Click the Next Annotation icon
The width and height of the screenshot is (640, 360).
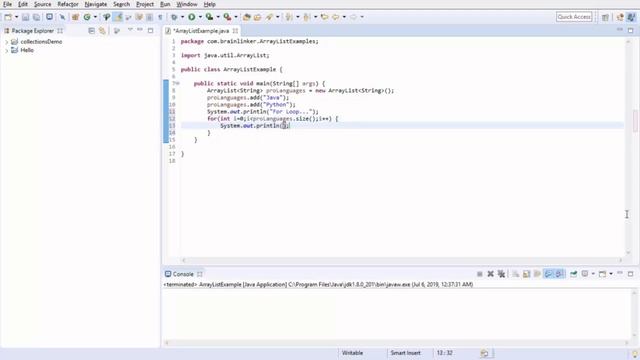[x=289, y=17]
